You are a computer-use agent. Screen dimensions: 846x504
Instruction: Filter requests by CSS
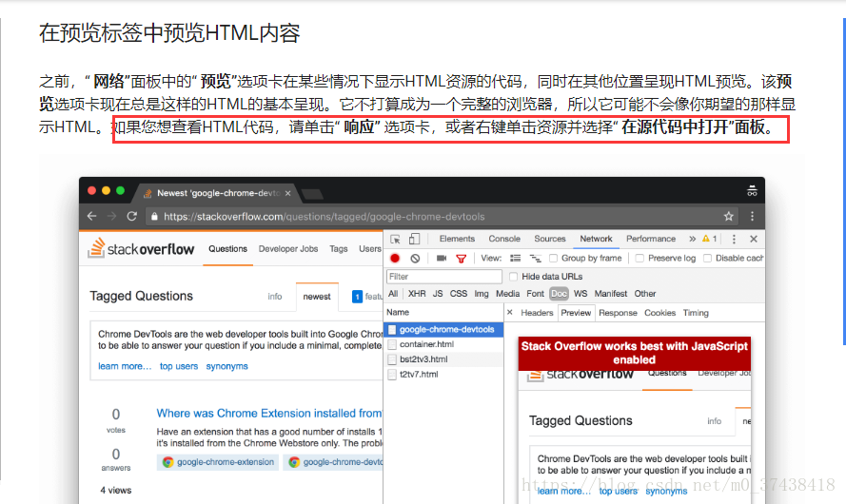(459, 294)
